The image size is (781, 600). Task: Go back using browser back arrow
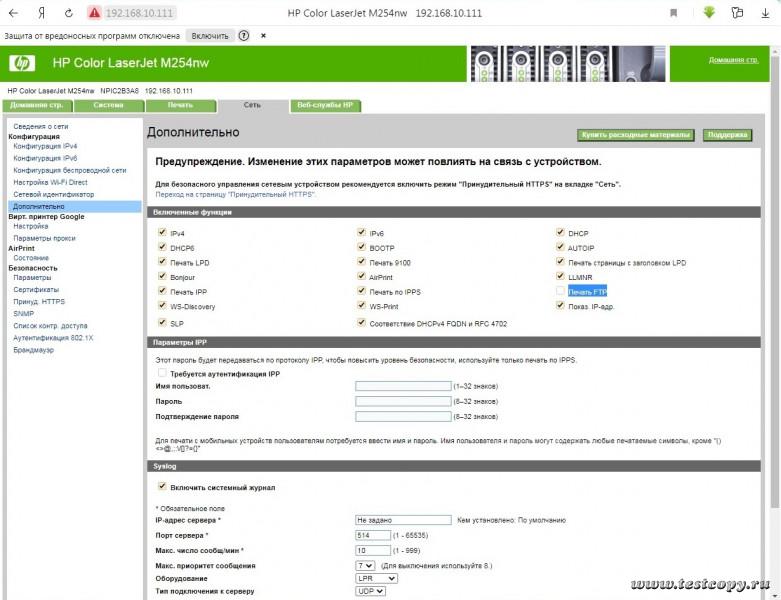13,13
